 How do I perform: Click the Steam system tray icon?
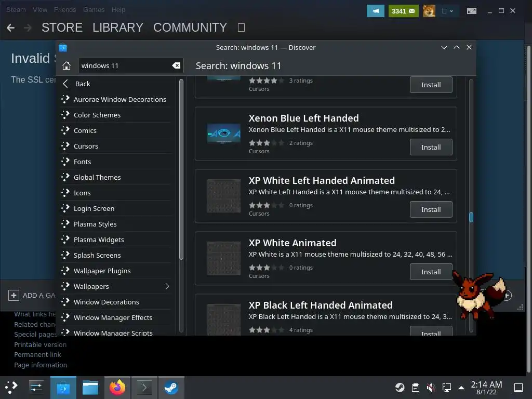400,388
